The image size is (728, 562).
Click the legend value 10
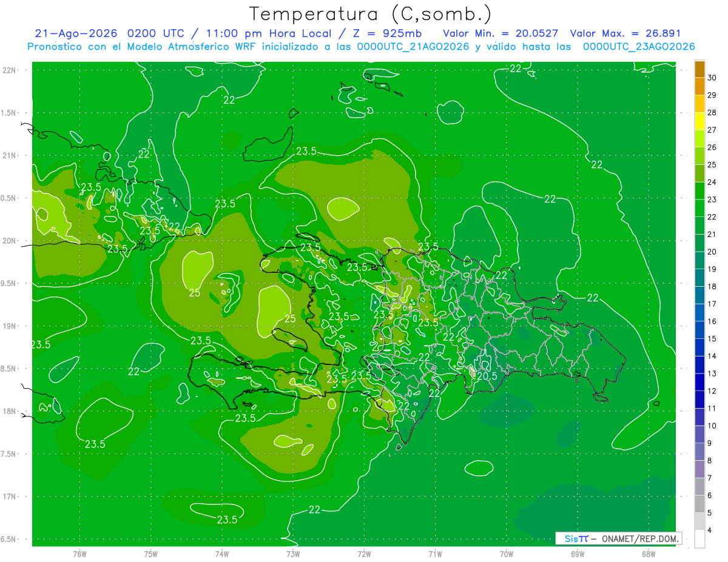(712, 426)
